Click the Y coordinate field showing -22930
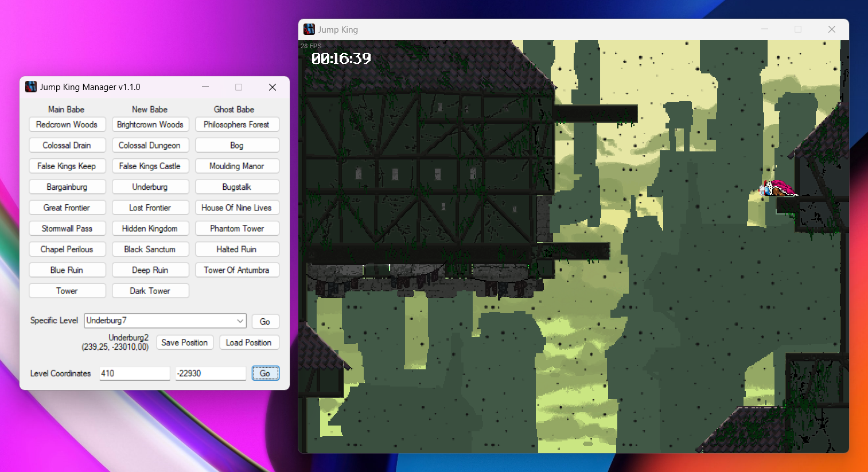The image size is (868, 472). [211, 373]
